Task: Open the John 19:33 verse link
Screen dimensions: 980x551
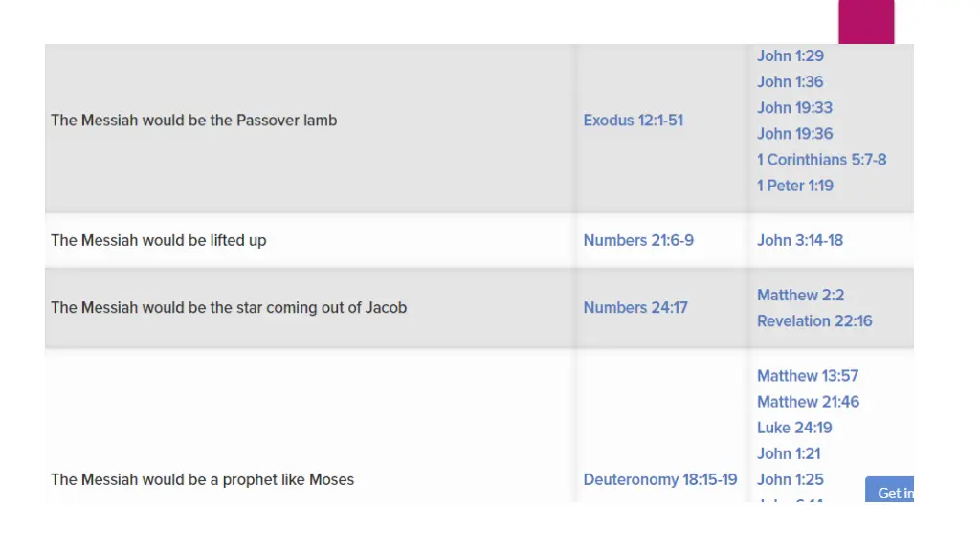Action: click(794, 107)
